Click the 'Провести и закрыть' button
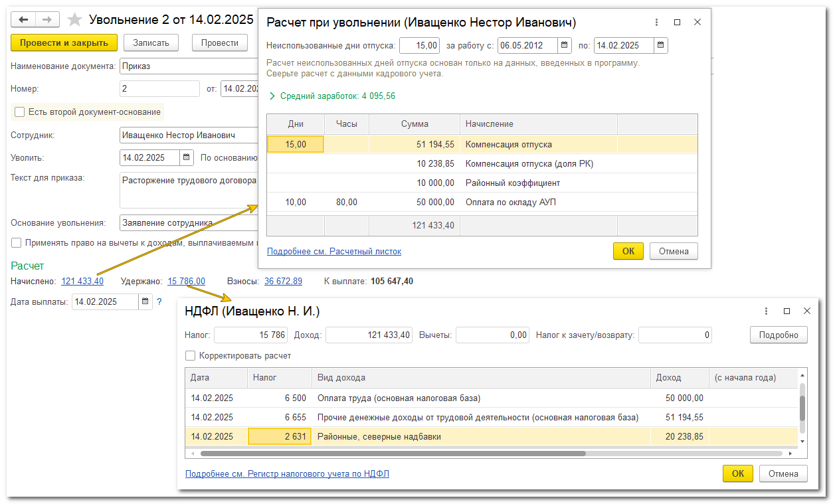 [x=64, y=43]
